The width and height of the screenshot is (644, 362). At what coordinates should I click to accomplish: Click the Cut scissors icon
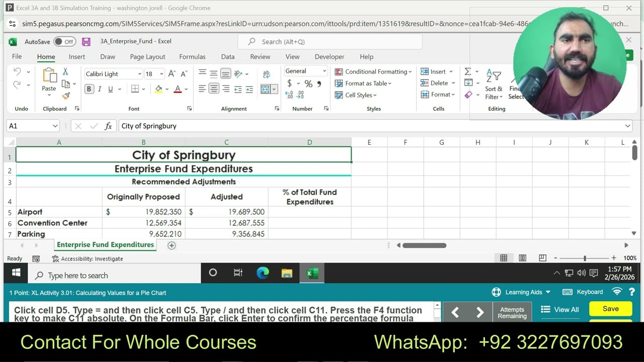tap(65, 72)
